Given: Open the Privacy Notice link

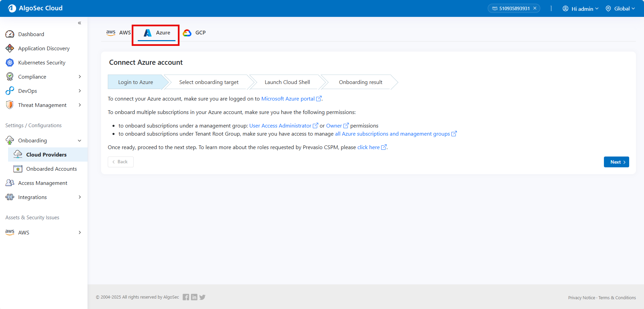Looking at the screenshot, I should click(582, 298).
